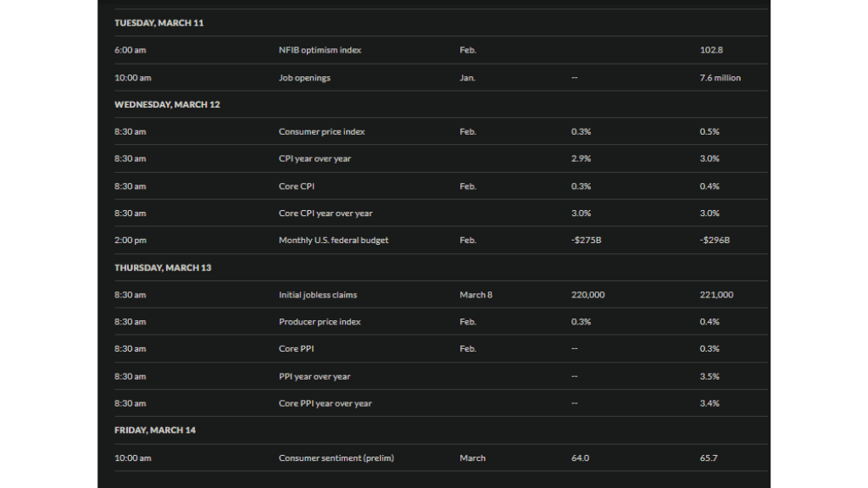The height and width of the screenshot is (488, 868).
Task: Click the Wednesday, March 12 heading
Action: click(x=167, y=104)
